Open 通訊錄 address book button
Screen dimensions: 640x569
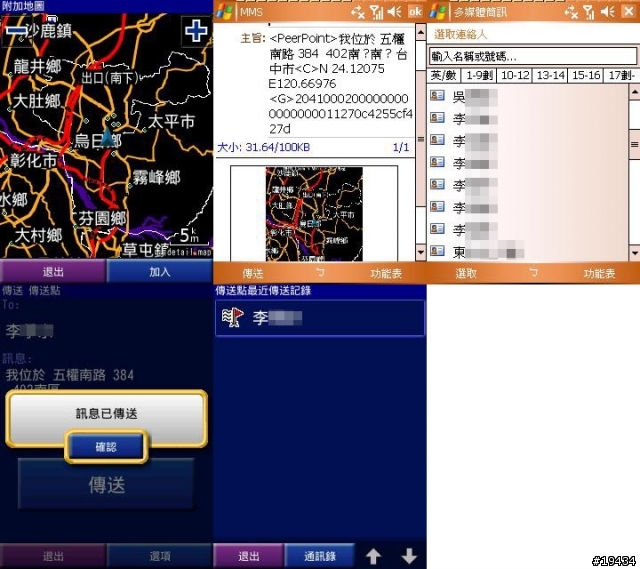pos(320,556)
